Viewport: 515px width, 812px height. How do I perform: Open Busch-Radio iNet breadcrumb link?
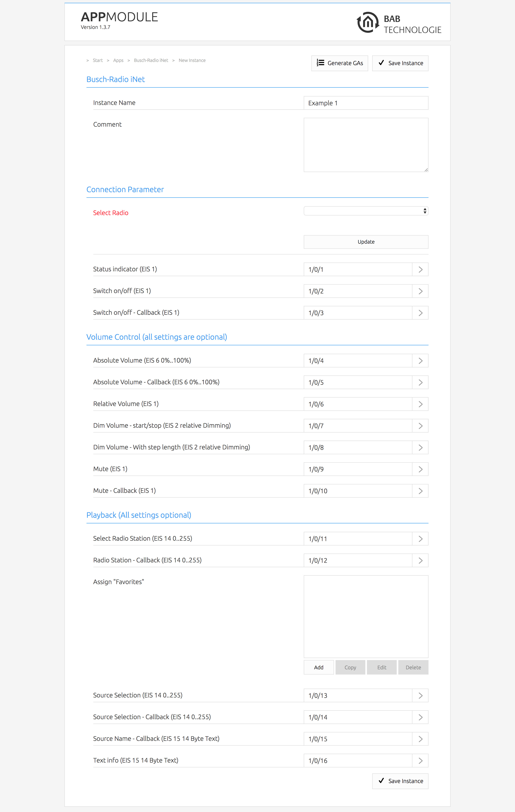(151, 60)
